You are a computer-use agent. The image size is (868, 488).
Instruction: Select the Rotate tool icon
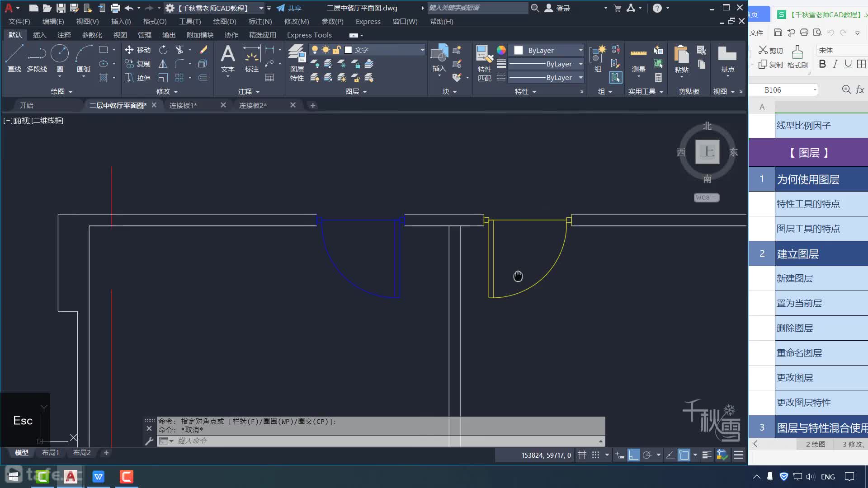pos(163,50)
